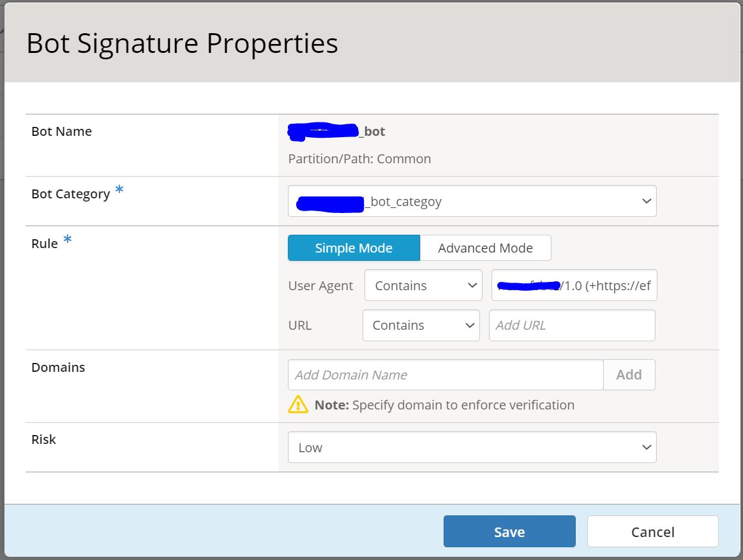Click the asterisk beside Bot Category
Image resolution: width=743 pixels, height=560 pixels.
click(119, 191)
